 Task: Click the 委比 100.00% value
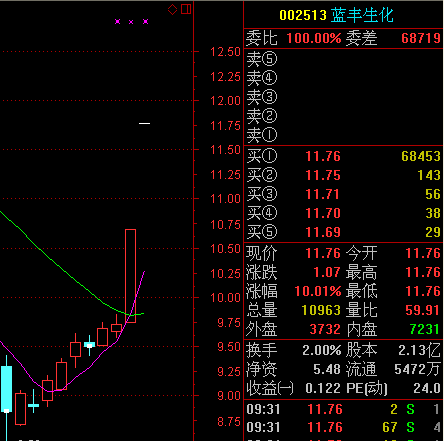tap(314, 38)
